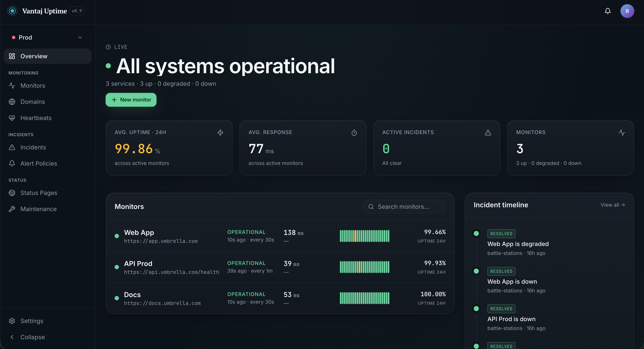Image resolution: width=644 pixels, height=349 pixels.
Task: Expand the Prod environment dropdown
Action: coord(48,37)
